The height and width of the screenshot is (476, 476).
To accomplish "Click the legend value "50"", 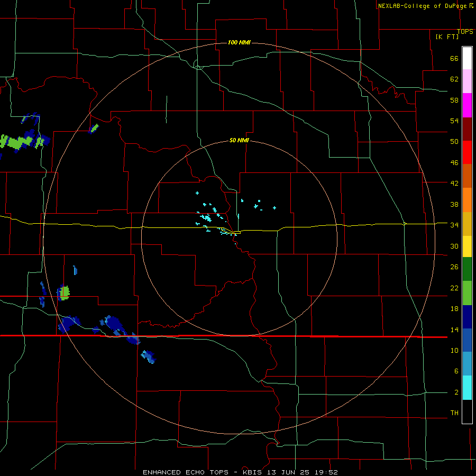I will pos(454,141).
